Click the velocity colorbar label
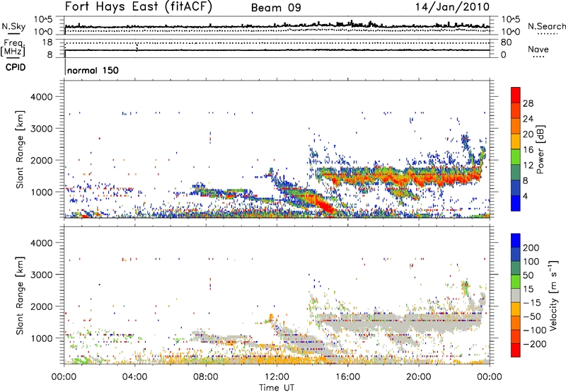The height and width of the screenshot is (392, 566). [553, 295]
